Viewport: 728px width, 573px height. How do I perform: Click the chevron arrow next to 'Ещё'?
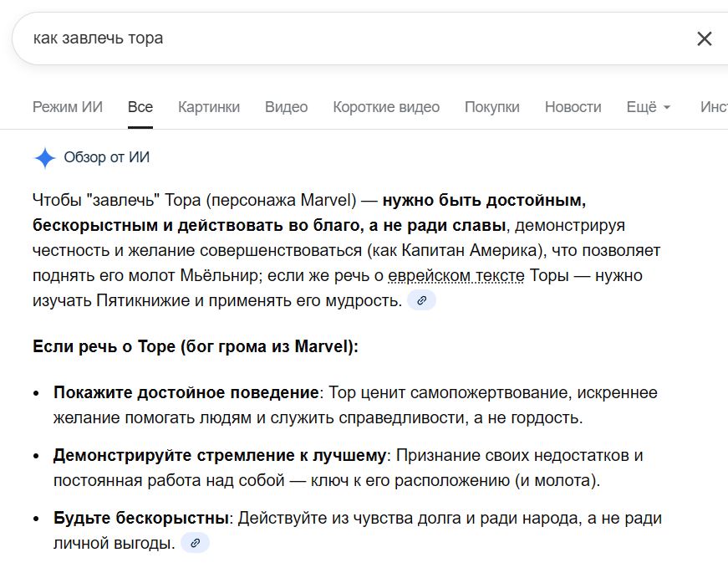tap(667, 107)
